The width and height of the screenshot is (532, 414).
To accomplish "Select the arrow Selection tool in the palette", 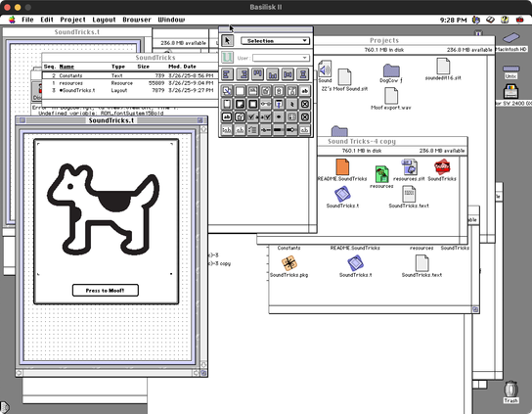I will point(227,41).
